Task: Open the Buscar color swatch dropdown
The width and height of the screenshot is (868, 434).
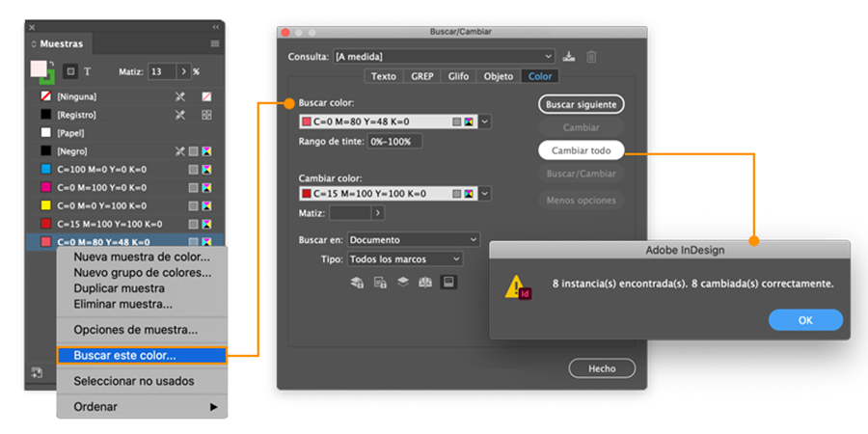Action: 484,122
